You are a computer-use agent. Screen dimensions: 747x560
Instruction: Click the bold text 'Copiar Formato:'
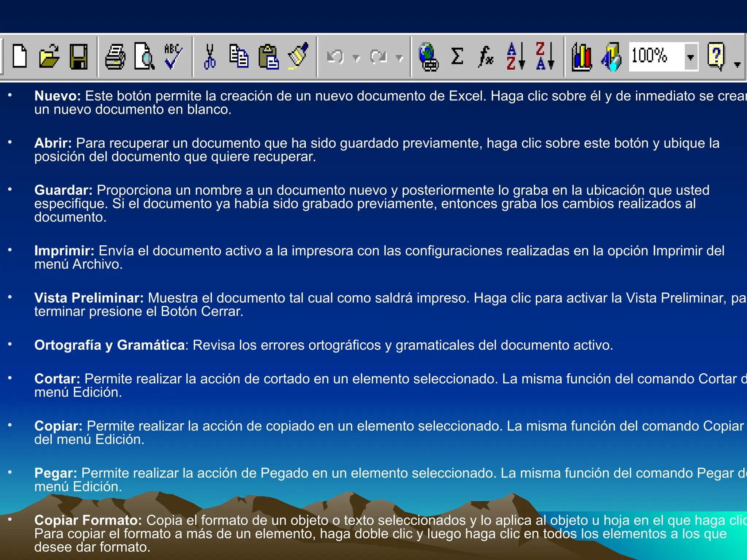tap(88, 520)
